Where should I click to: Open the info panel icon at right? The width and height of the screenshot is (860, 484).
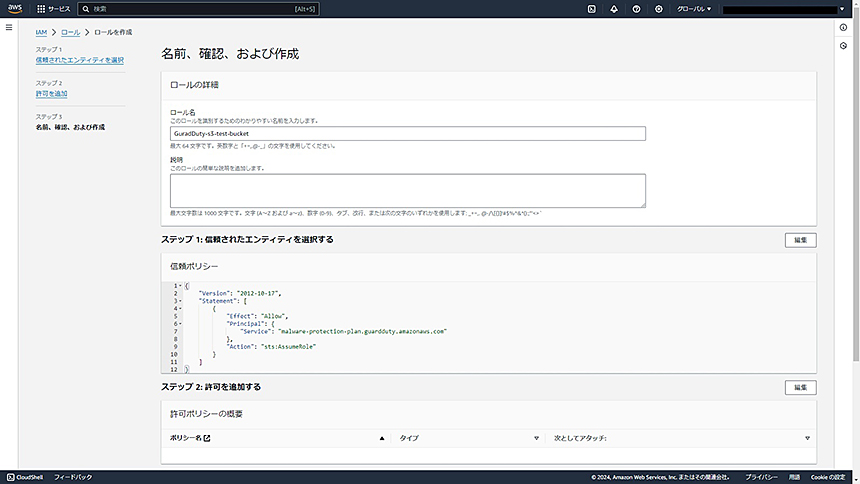(x=844, y=27)
